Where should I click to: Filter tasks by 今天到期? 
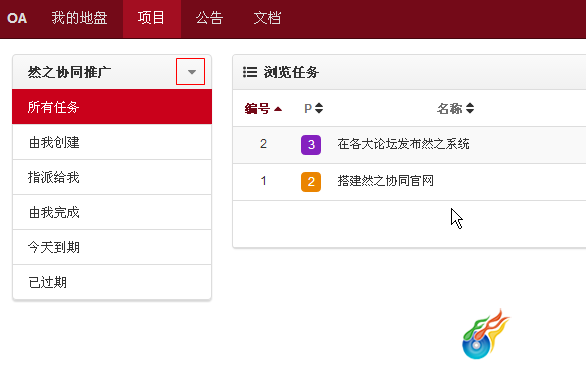pos(112,247)
